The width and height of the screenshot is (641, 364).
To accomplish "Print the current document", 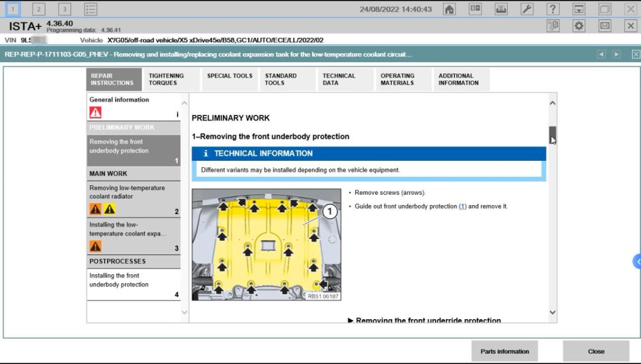I will click(501, 9).
